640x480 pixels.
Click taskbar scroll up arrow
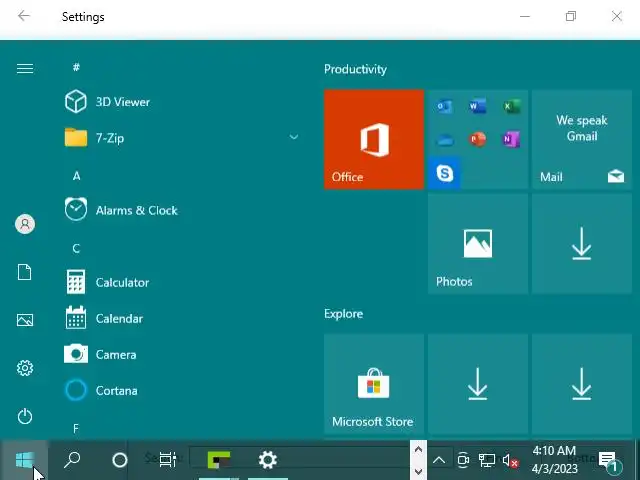click(x=418, y=449)
